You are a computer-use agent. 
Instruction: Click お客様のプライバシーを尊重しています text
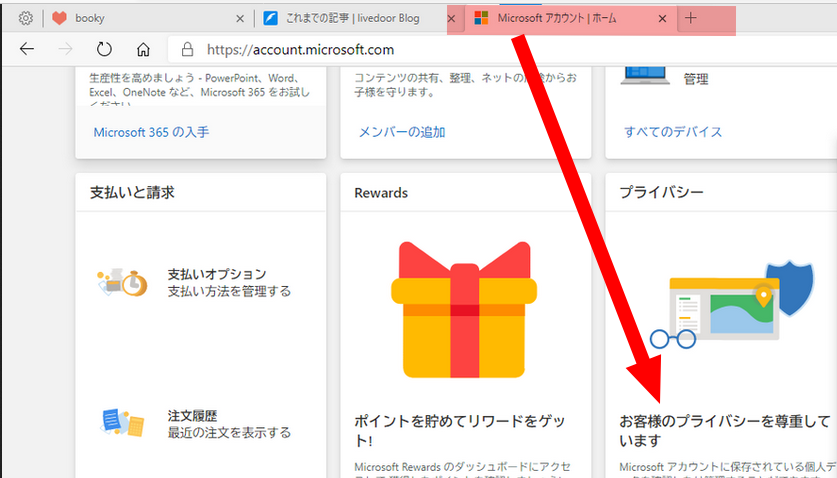[724, 431]
